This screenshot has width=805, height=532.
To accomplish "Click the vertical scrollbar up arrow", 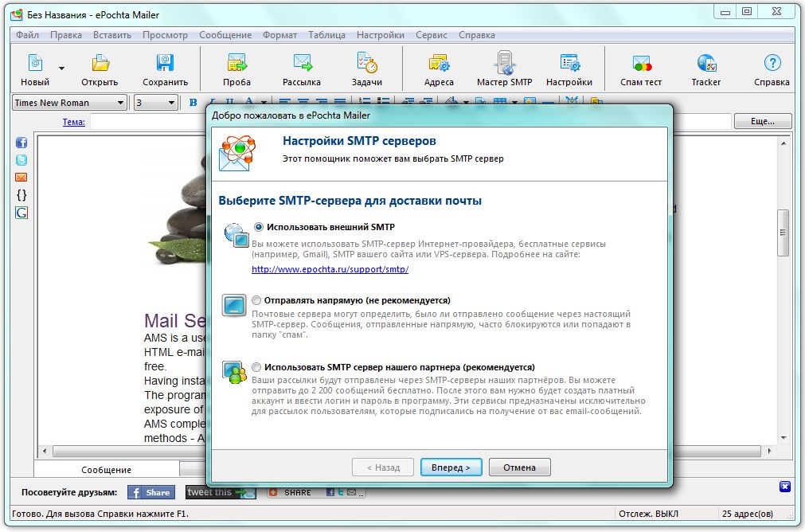I will tap(784, 143).
